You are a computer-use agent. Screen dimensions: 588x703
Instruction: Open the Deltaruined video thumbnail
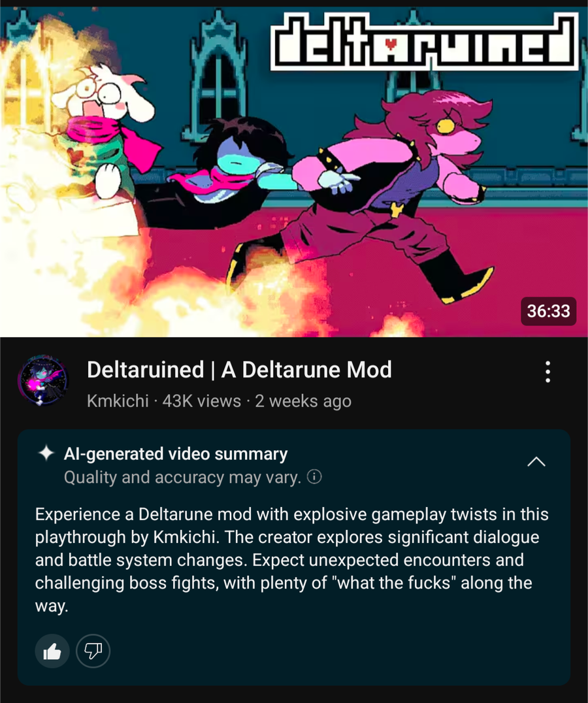[x=294, y=171]
